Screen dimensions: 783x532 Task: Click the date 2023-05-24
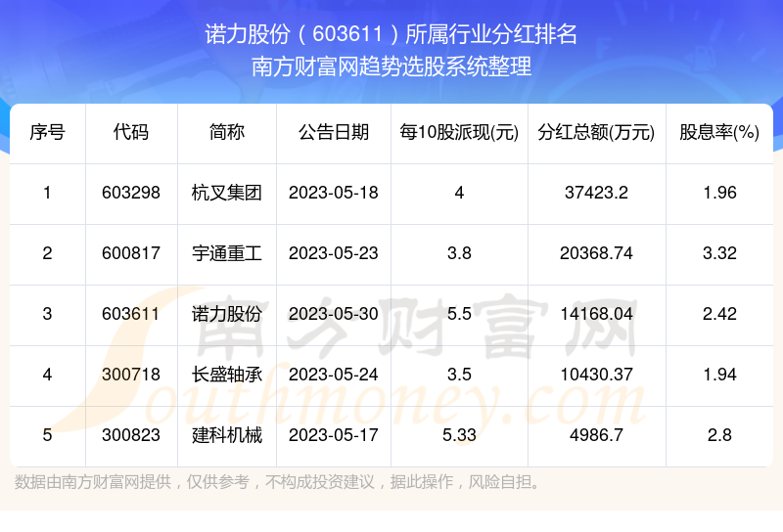(334, 375)
